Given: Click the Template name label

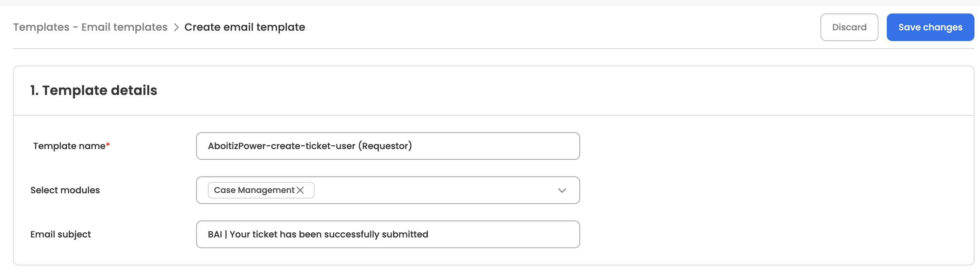Looking at the screenshot, I should [69, 146].
